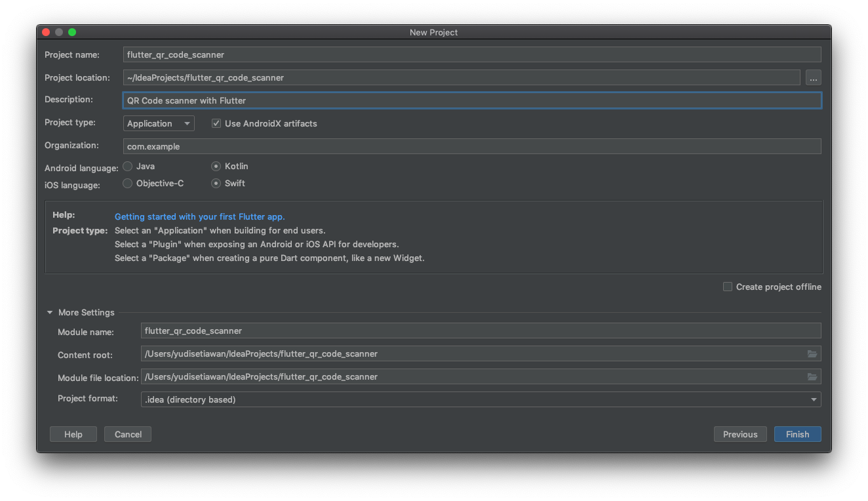Focus the Organization text field

tap(393, 146)
